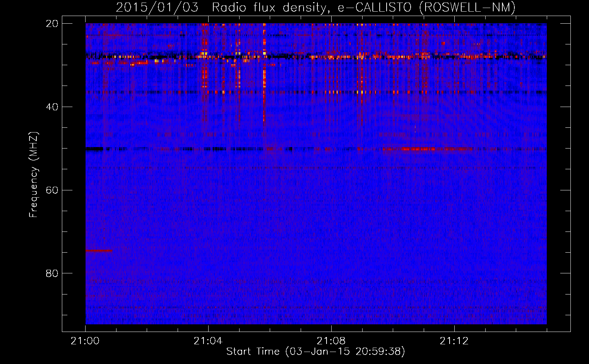Click the 21:04 time tick label

coord(208,341)
